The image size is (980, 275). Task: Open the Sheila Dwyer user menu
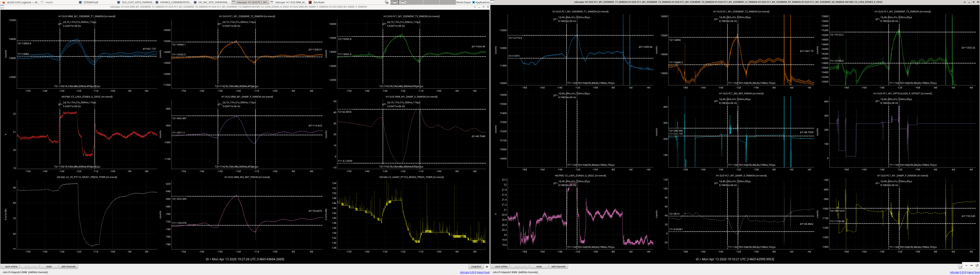point(463,2)
